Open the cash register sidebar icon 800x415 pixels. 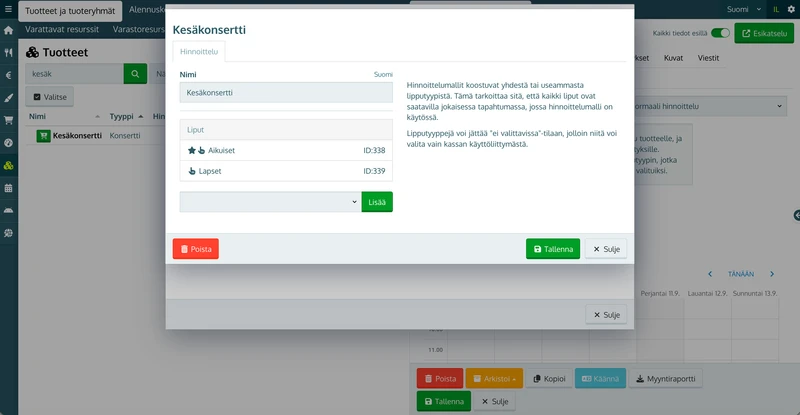(x=9, y=210)
